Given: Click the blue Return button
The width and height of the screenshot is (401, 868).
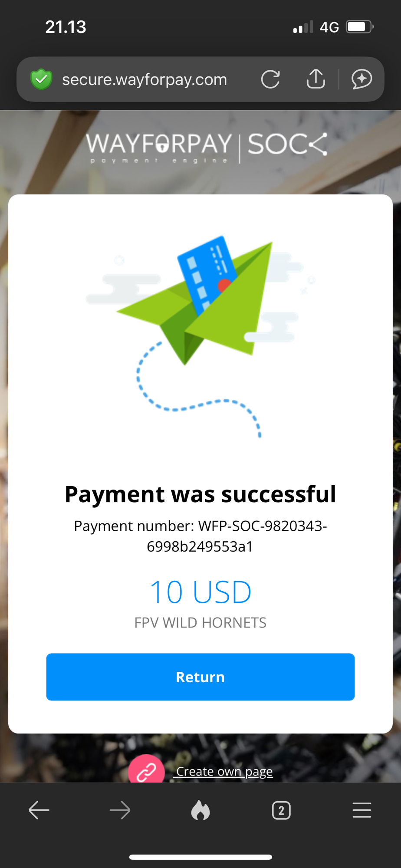Looking at the screenshot, I should pos(200,677).
